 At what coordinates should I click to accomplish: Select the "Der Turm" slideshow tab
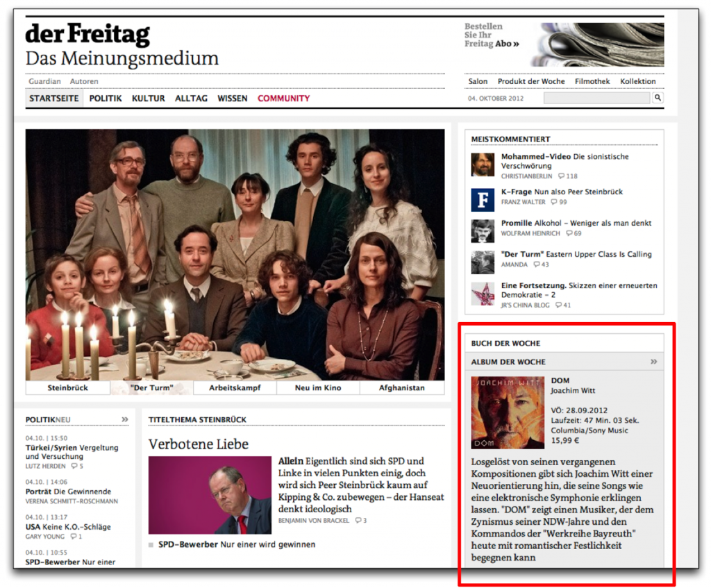click(151, 387)
